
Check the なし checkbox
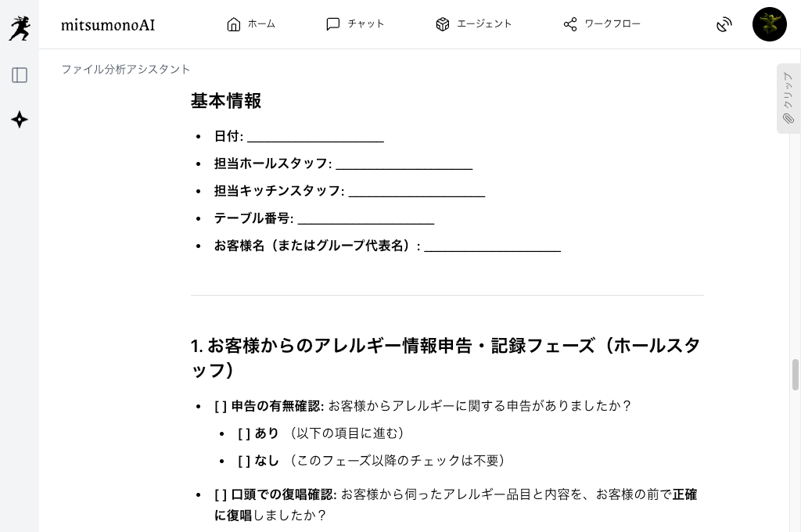pos(244,461)
